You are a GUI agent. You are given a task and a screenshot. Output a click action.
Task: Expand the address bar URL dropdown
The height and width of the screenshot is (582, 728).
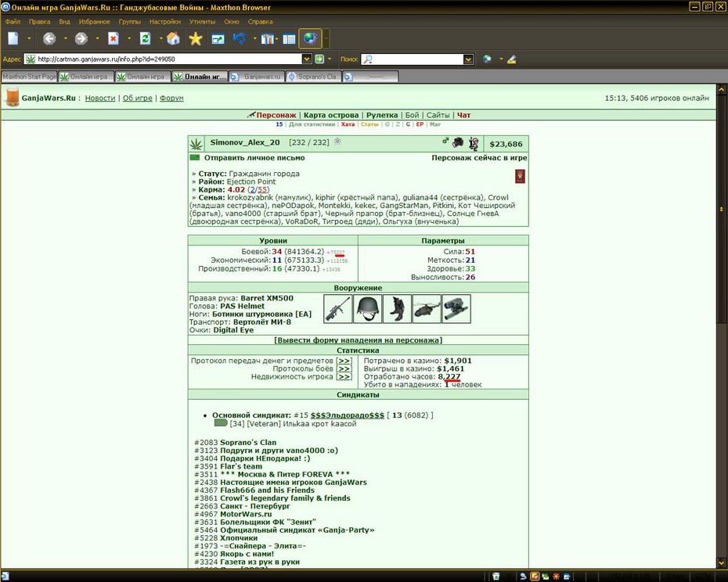point(306,59)
